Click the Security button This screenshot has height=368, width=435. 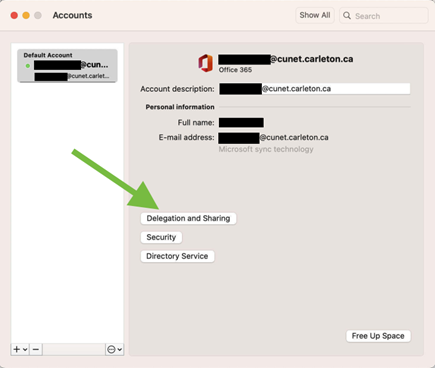point(161,237)
